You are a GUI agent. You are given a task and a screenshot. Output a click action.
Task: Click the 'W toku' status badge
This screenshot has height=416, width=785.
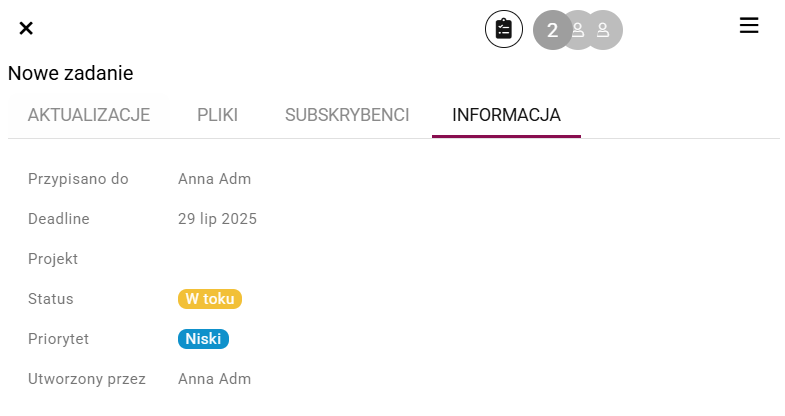coord(210,299)
